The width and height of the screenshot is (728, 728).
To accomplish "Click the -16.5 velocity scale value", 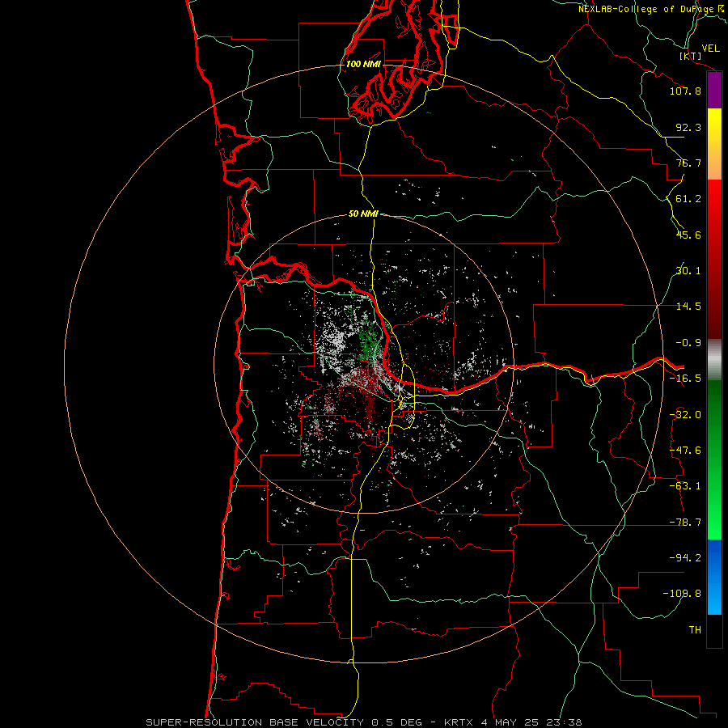I will tap(685, 379).
